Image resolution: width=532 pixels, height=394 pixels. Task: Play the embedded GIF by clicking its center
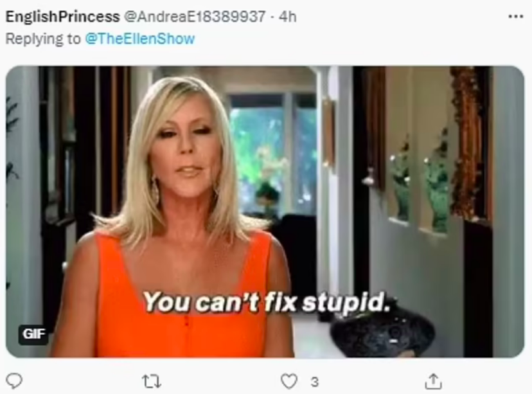click(x=265, y=211)
